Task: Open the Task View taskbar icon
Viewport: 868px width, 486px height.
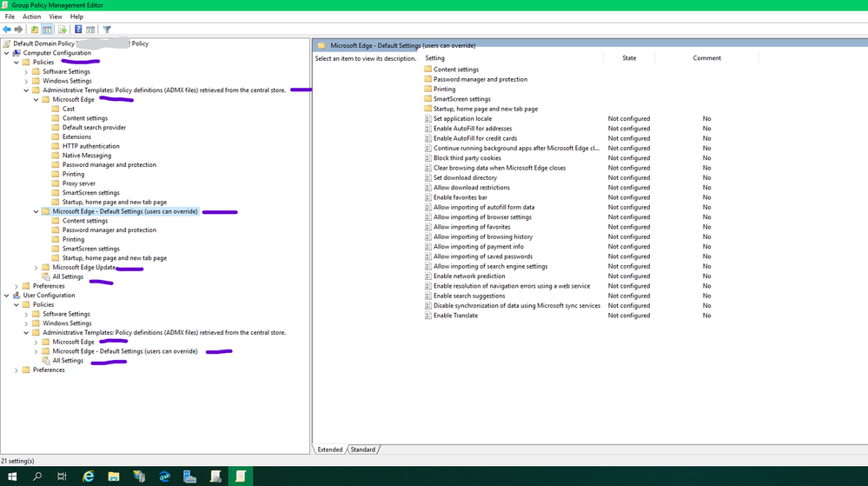Action: pos(62,476)
